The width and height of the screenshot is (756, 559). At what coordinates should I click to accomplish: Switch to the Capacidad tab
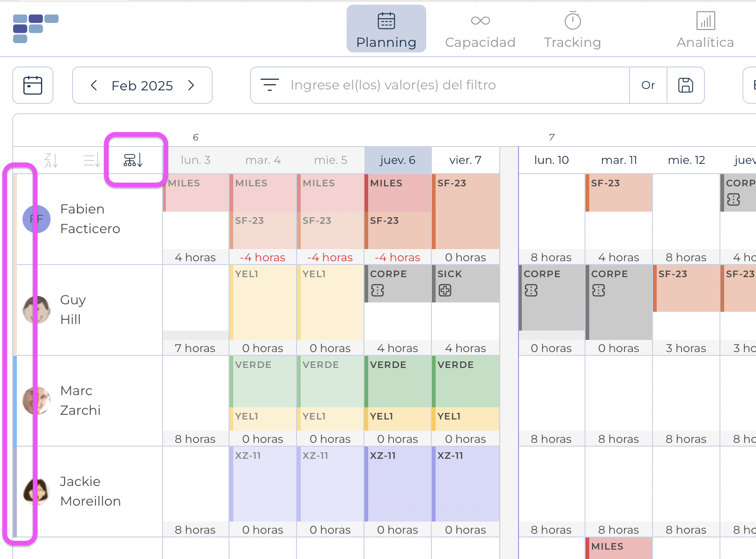coord(480,29)
